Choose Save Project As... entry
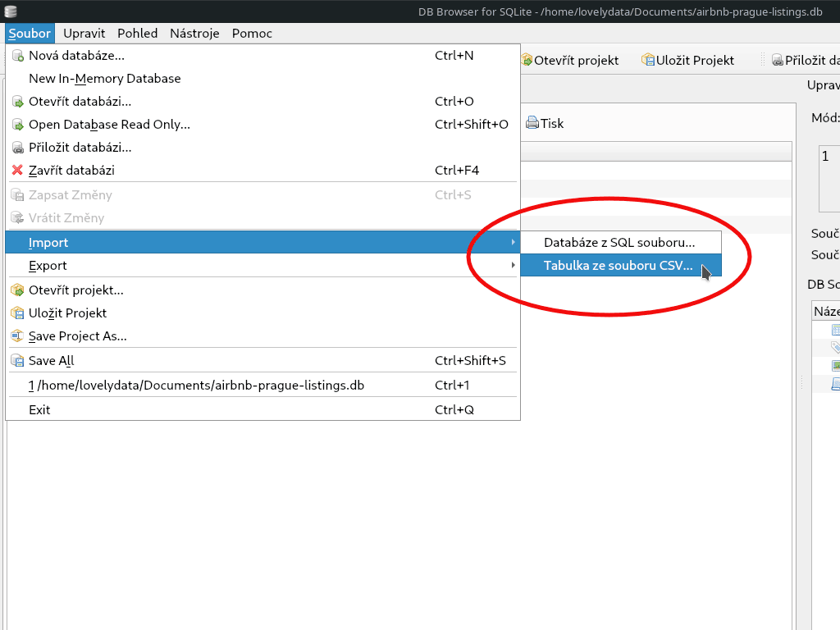This screenshot has height=630, width=840. 262,336
